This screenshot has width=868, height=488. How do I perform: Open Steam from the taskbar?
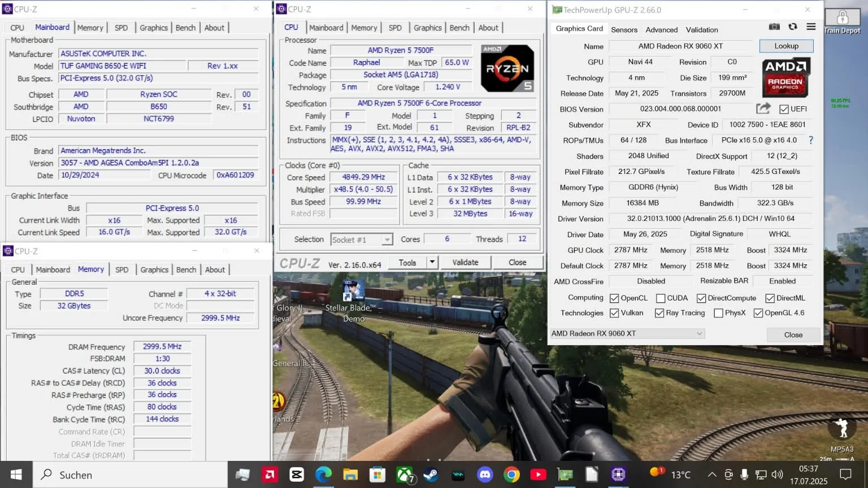click(x=431, y=474)
